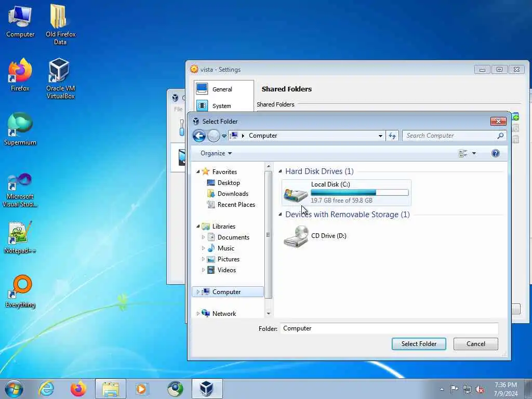The height and width of the screenshot is (399, 532).
Task: Launch the Oracle VM VirtualBox desktop shortcut
Action: (x=60, y=79)
